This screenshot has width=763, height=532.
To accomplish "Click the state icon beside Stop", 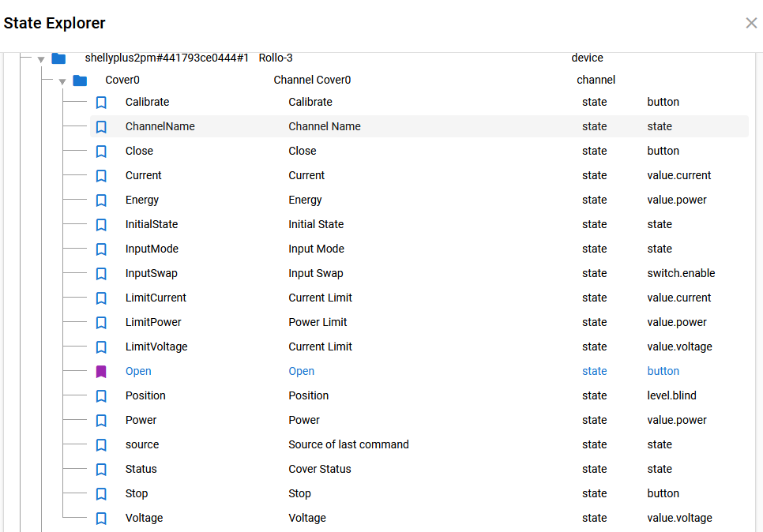I will 101,494.
